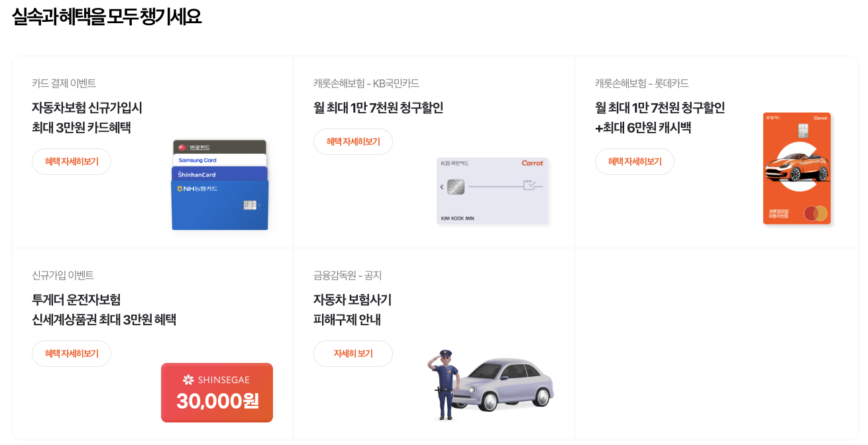Click the SHINSEGAE 30,000원 gift voucher image
Screen dimensions: 868x445
pos(217,393)
